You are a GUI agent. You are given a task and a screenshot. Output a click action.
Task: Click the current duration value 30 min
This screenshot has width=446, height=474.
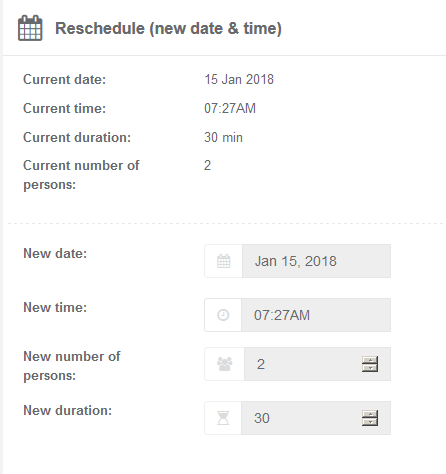click(x=223, y=137)
